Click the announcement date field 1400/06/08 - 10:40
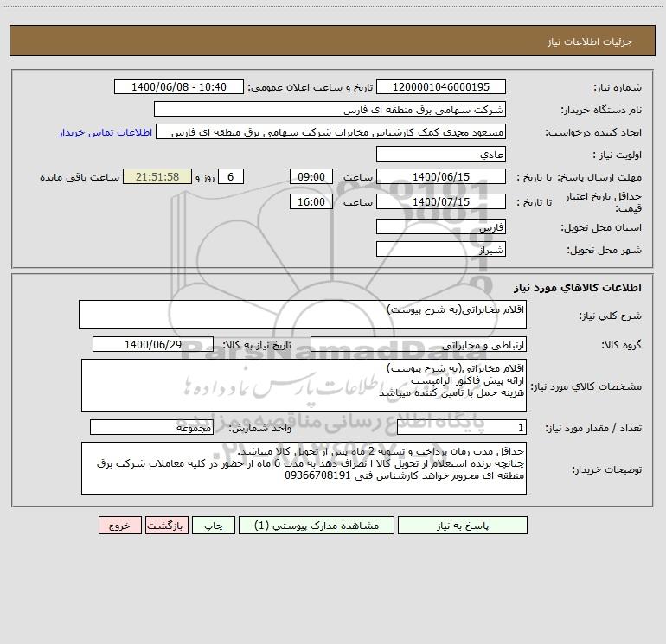 179,86
